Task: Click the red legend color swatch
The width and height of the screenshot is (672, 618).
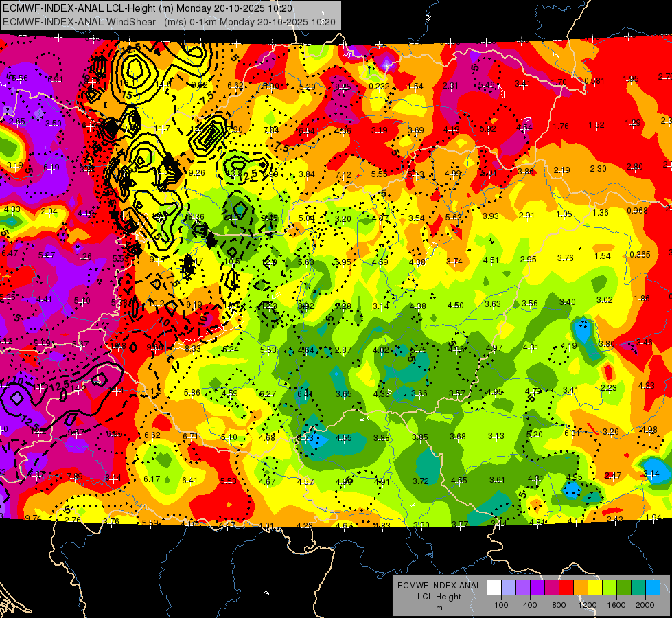Action: (x=566, y=588)
